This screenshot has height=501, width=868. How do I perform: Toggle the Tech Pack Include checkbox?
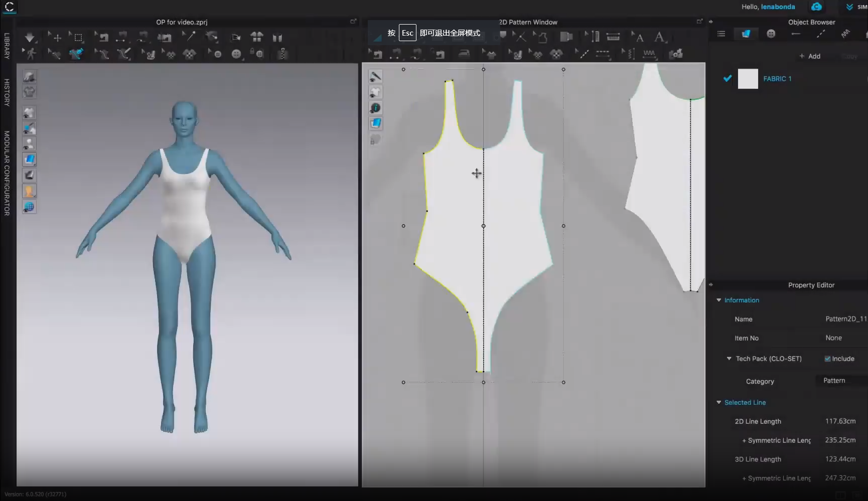click(827, 359)
